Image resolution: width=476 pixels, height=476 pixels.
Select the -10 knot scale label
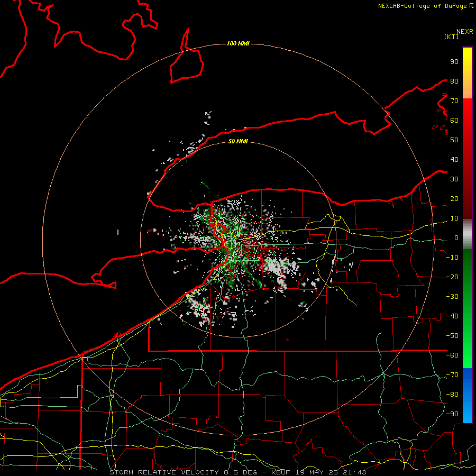click(x=452, y=258)
